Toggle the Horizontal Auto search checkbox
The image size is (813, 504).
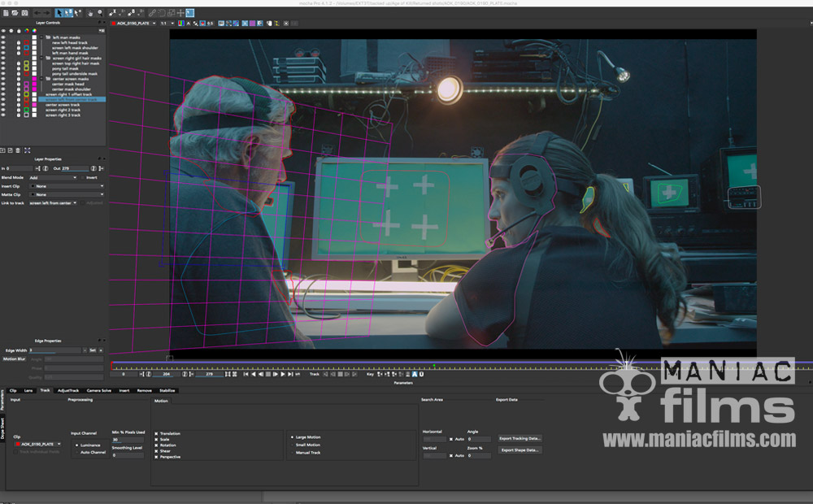[451, 439]
